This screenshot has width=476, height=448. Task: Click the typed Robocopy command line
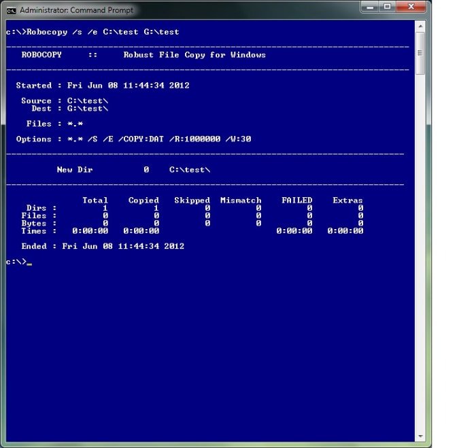(92, 32)
